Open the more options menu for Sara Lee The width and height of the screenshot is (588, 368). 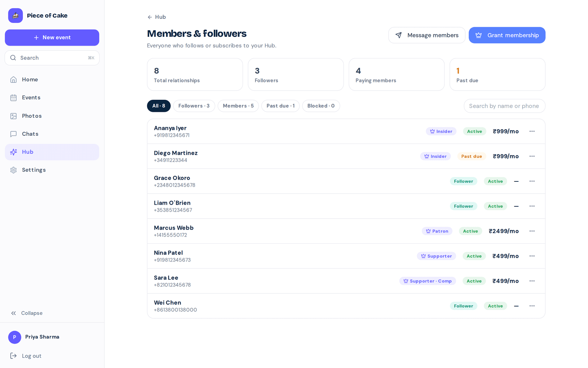click(532, 281)
